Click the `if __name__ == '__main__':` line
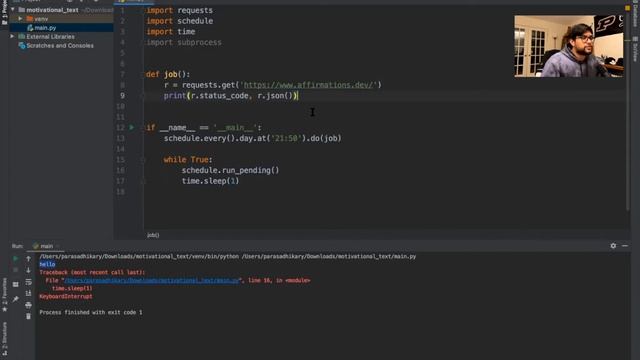The height and width of the screenshot is (360, 640). click(204, 128)
